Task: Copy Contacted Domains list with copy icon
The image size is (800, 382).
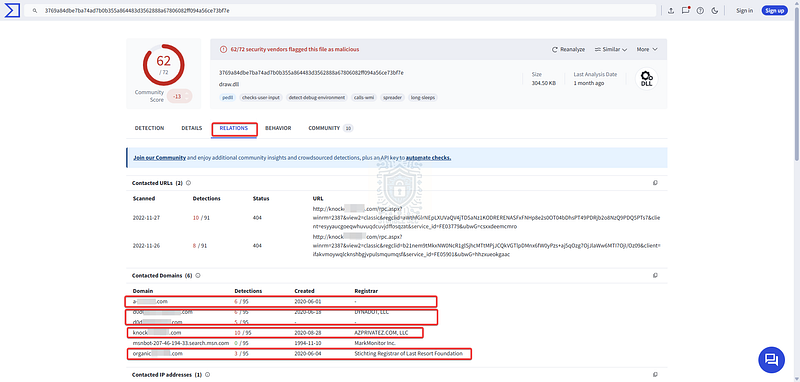Action: [x=655, y=275]
